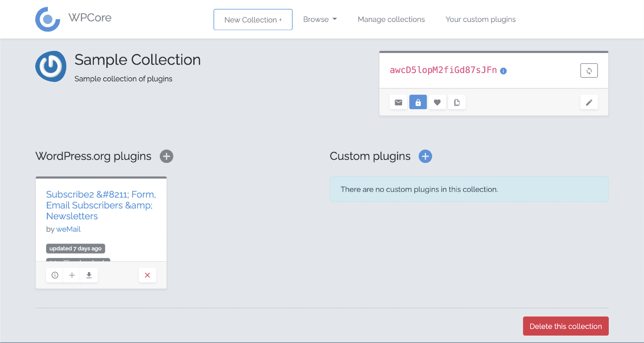Copy the collection key with the copy icon
The image size is (644, 343).
point(457,102)
